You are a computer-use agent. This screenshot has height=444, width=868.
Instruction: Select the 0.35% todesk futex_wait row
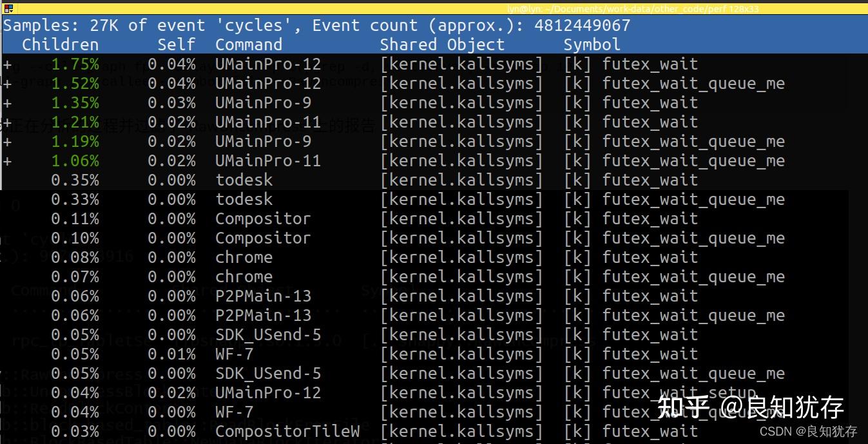tap(387, 180)
